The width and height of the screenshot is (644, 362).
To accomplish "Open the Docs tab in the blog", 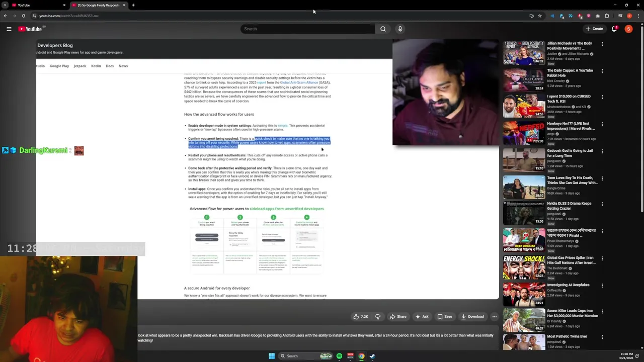I will coord(110,66).
